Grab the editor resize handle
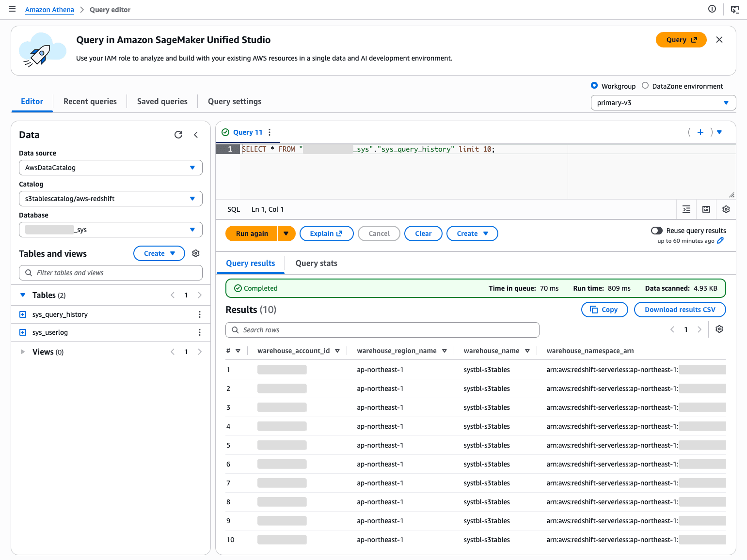The width and height of the screenshot is (747, 560). (731, 195)
